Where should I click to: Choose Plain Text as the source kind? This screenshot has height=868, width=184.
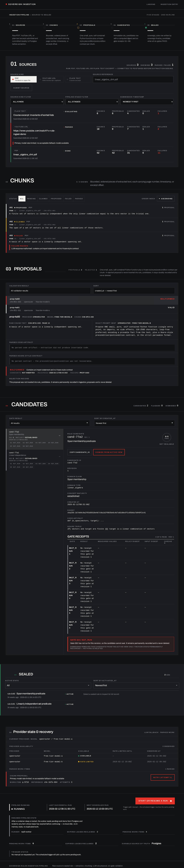[78, 79]
